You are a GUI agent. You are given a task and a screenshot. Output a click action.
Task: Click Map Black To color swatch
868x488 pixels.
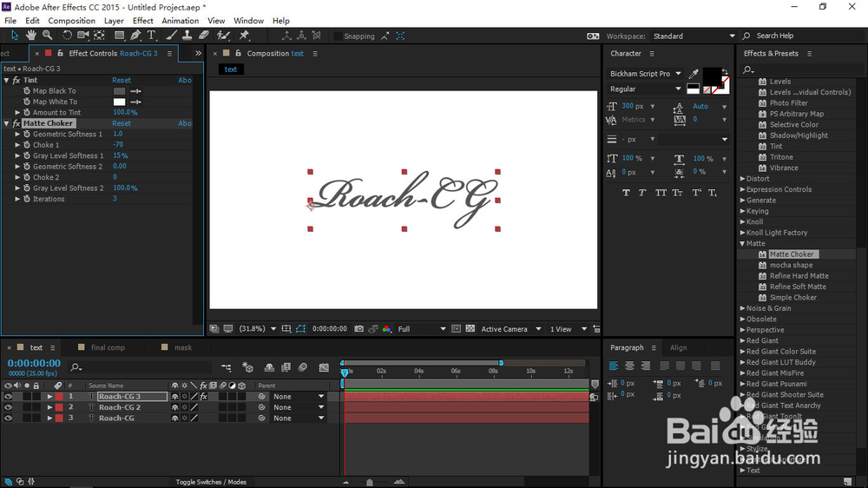pos(119,91)
